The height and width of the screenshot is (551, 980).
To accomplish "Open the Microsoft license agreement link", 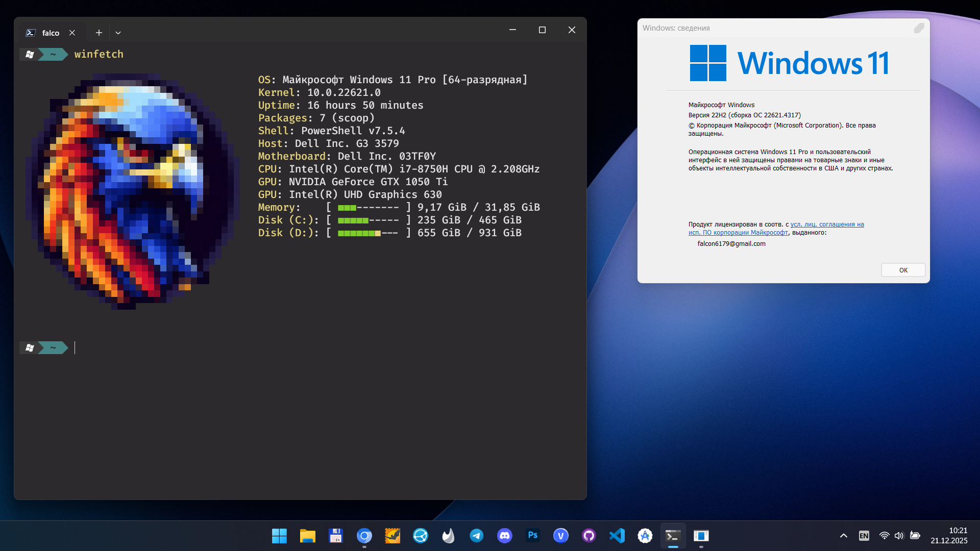I will point(827,224).
